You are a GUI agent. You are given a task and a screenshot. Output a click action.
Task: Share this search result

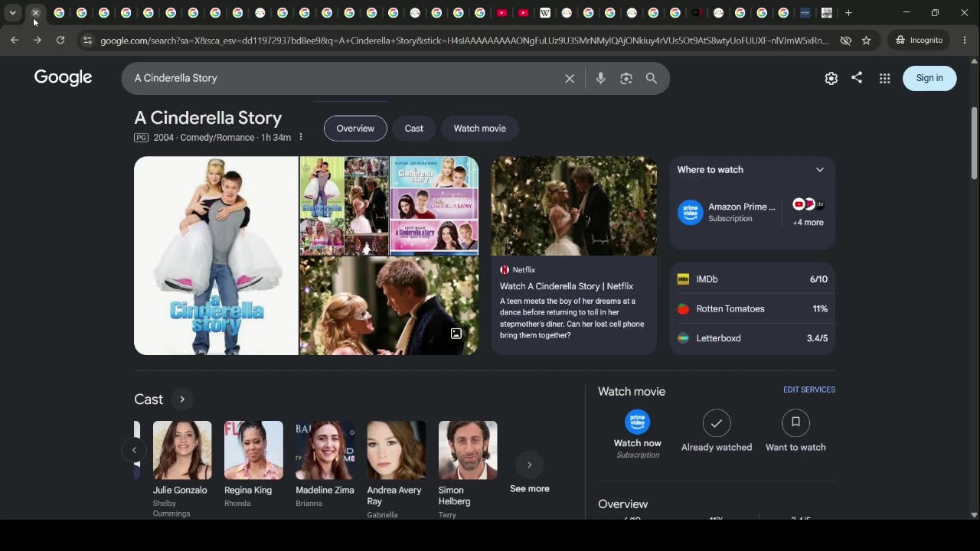pyautogui.click(x=857, y=77)
